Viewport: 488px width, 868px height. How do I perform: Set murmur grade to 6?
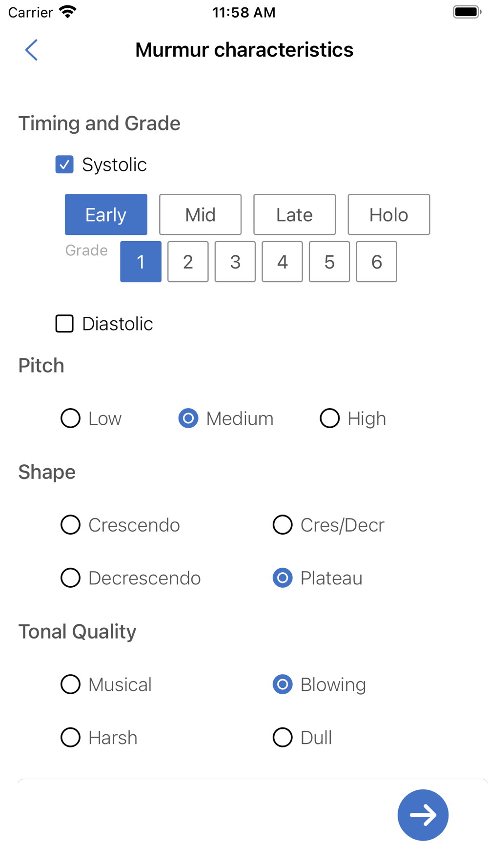coord(376,262)
